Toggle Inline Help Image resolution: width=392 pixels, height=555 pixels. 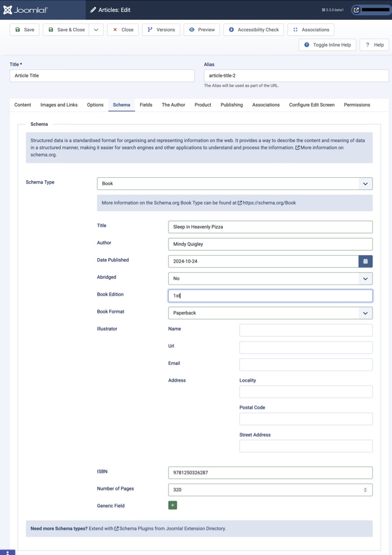click(x=327, y=45)
